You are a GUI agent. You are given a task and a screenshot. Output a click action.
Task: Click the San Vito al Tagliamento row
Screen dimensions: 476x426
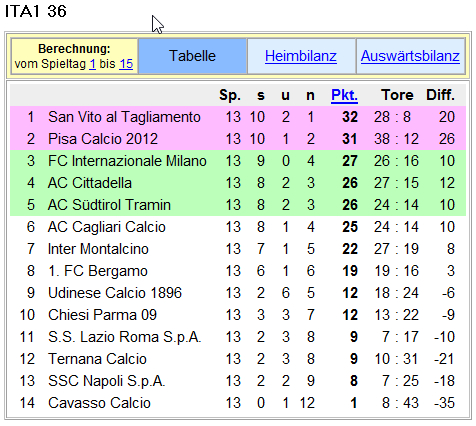(x=238, y=117)
